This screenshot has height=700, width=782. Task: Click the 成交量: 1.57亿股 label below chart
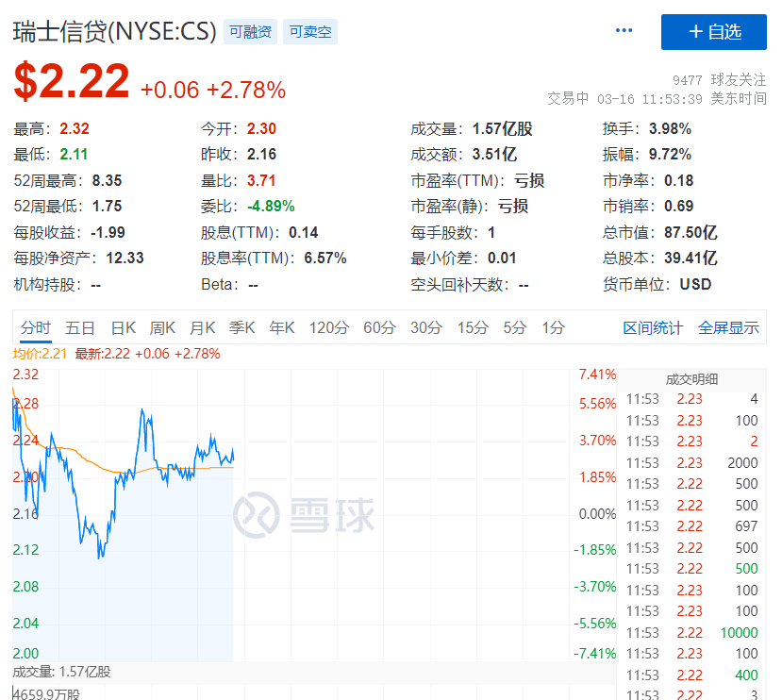(62, 672)
